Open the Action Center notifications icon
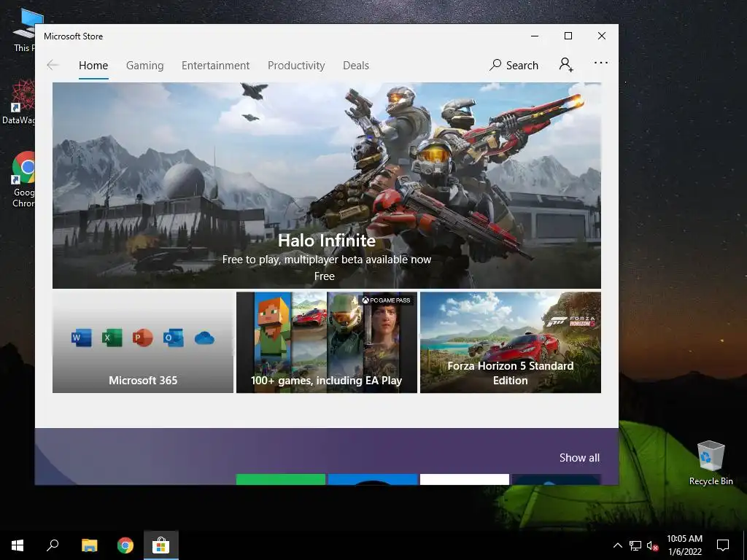Viewport: 747px width, 560px height. coord(723,545)
